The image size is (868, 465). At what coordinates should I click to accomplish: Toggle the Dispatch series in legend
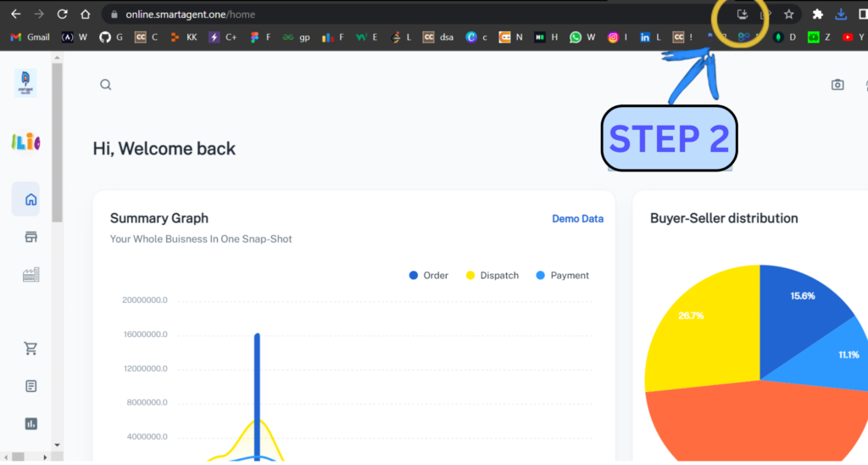pos(492,276)
